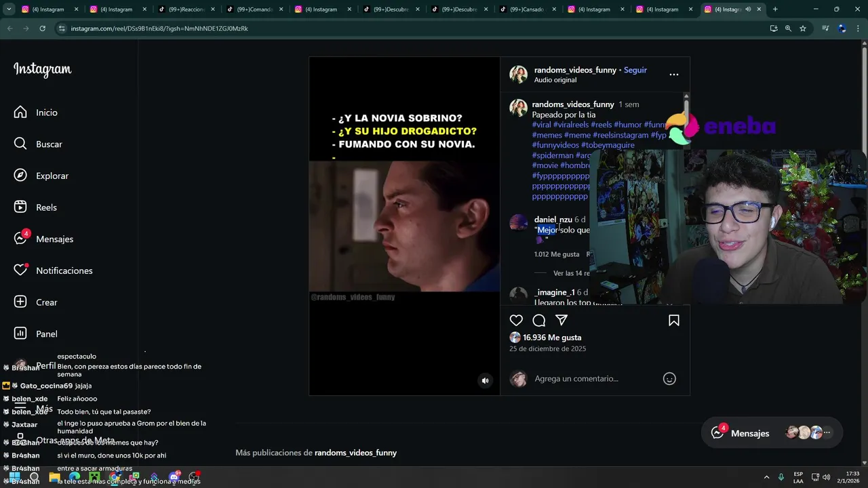Open the #memes hashtag

(547, 135)
